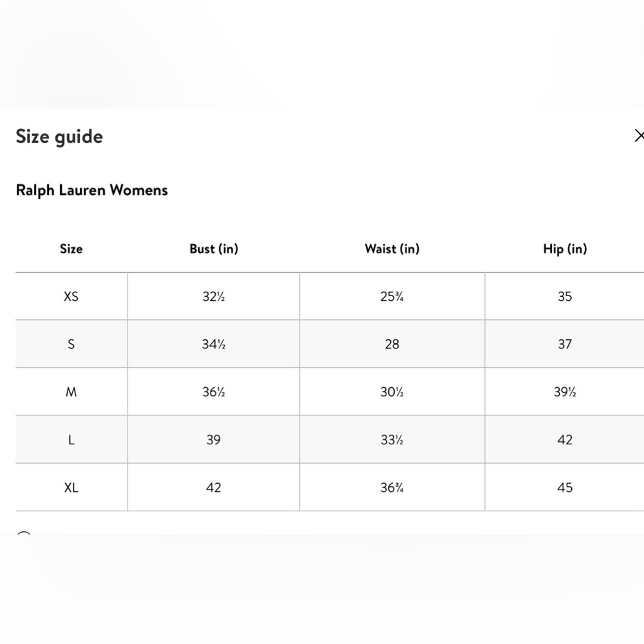Select the Ralph Lauren Womens title

pos(91,191)
